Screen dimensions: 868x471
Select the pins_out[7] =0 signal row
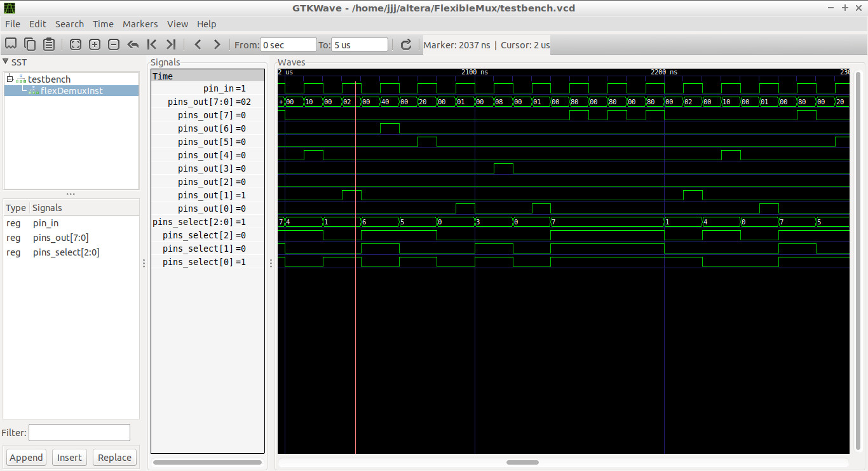click(208, 115)
